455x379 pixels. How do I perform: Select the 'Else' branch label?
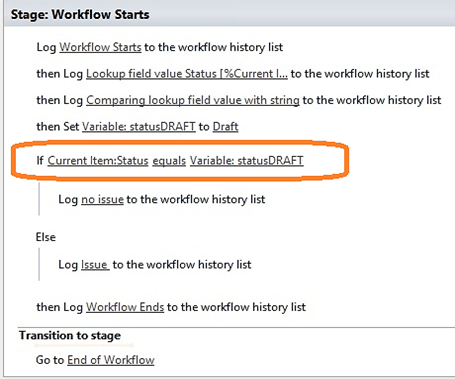click(x=46, y=237)
